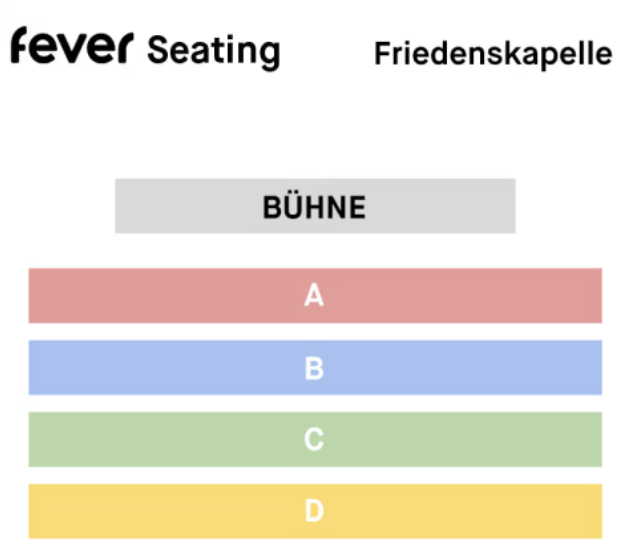
Task: Pick the third seating row, colored green
Action: click(x=315, y=439)
